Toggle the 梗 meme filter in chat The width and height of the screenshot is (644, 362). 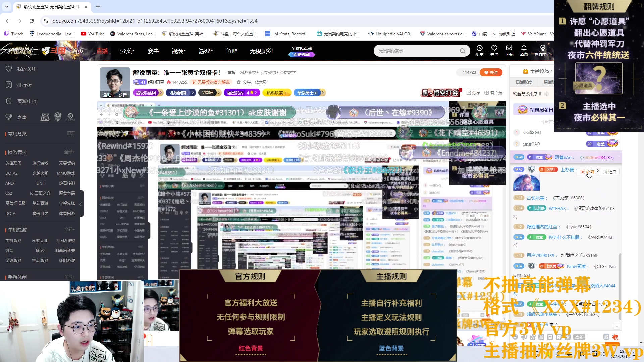(x=559, y=337)
